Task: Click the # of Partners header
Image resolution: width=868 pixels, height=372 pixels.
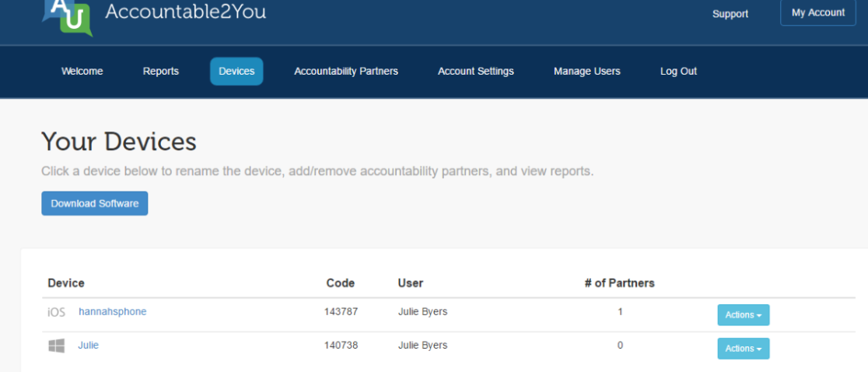Action: click(x=619, y=283)
